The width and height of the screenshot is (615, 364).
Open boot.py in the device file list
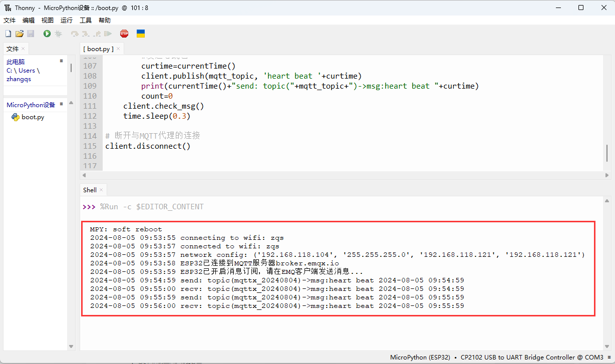[33, 117]
